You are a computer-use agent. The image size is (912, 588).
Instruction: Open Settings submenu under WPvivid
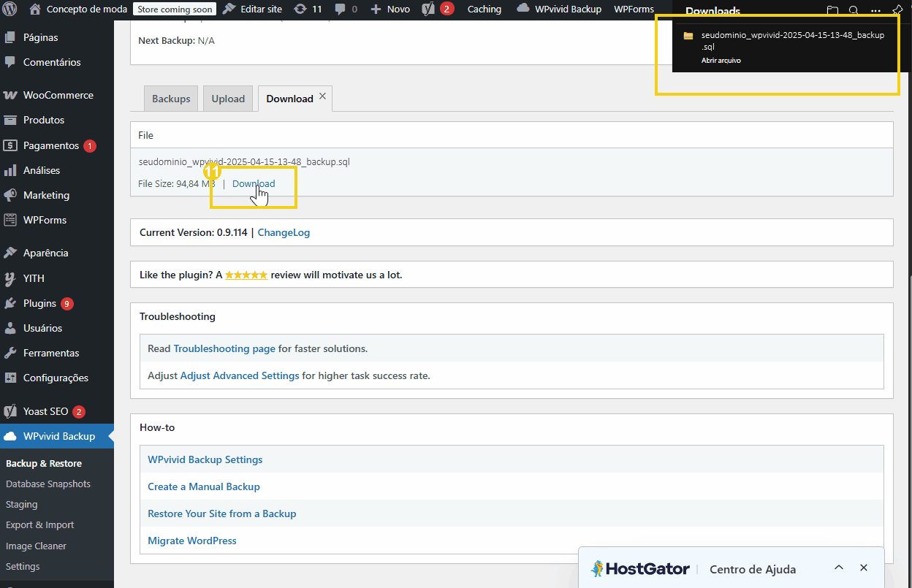[x=23, y=566]
